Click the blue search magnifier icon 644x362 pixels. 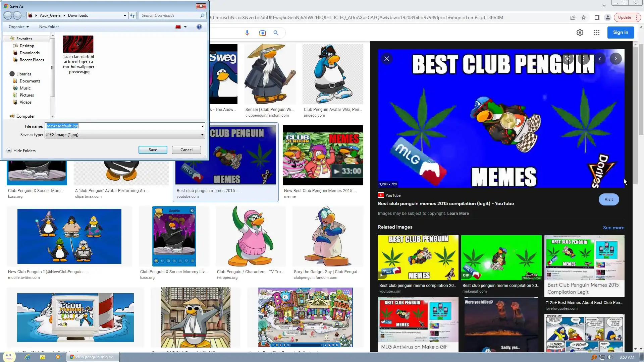click(x=276, y=33)
